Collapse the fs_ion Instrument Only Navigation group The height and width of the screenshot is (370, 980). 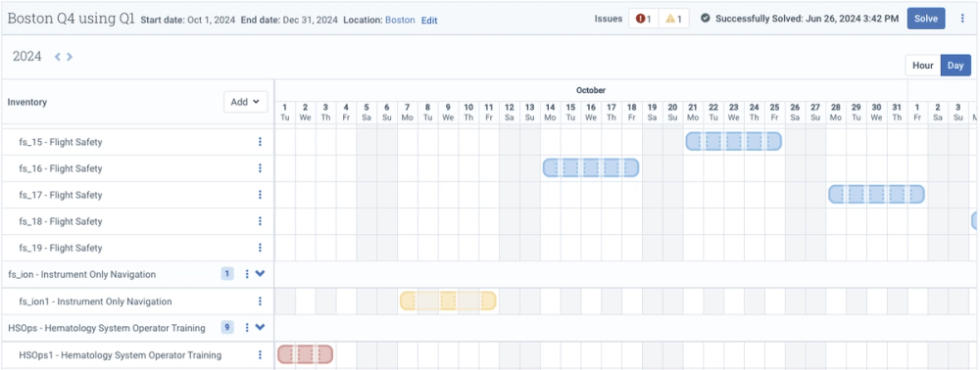point(261,274)
